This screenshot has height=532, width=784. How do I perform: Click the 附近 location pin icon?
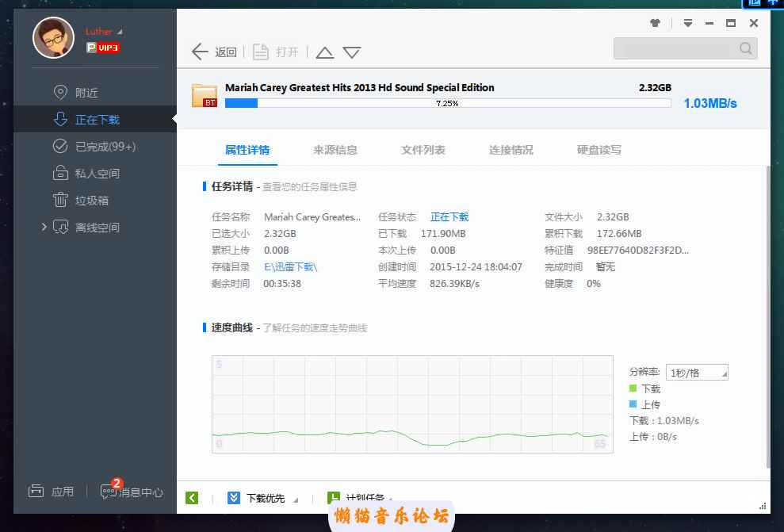point(60,92)
